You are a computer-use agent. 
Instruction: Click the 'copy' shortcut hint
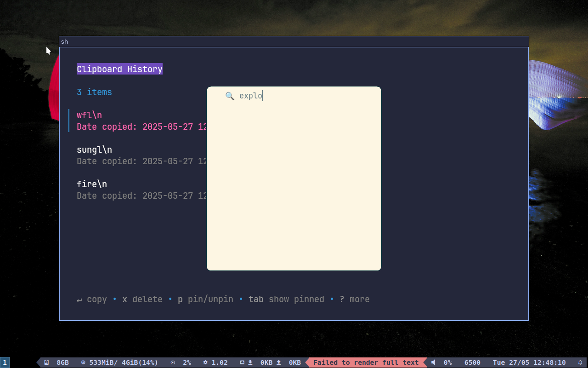click(91, 299)
